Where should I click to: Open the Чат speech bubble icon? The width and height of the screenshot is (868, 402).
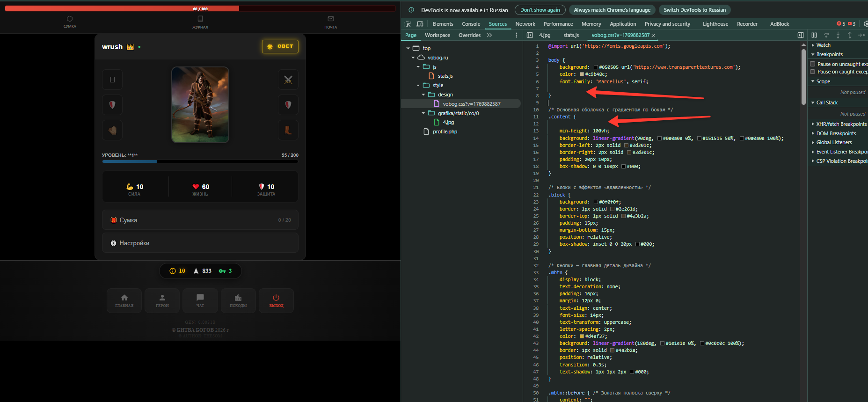point(200,298)
